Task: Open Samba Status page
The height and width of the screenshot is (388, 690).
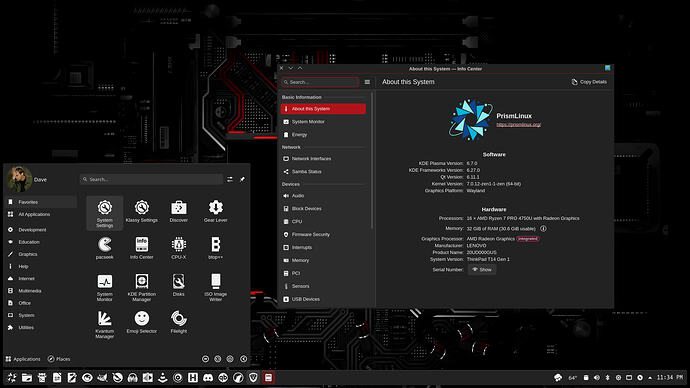Action: point(323,172)
